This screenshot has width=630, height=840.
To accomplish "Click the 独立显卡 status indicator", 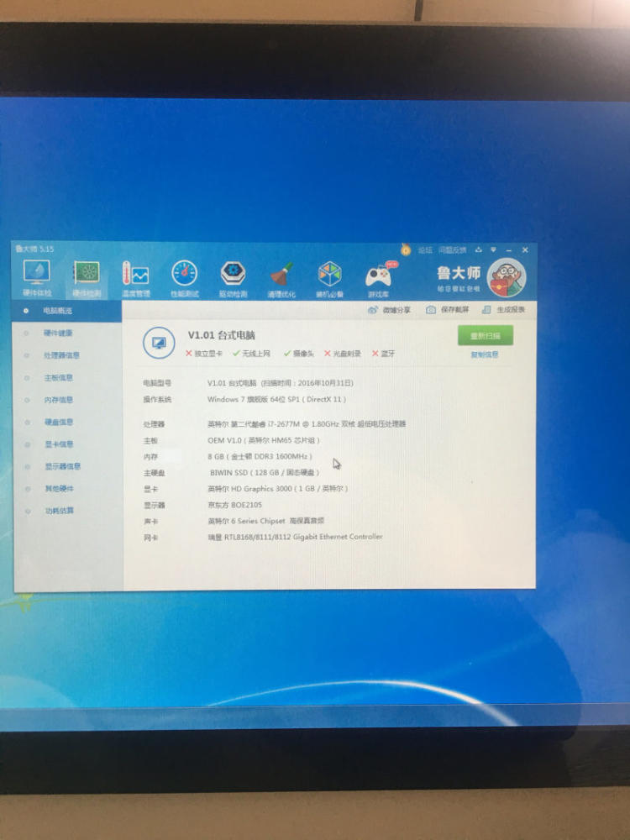I will click(203, 354).
